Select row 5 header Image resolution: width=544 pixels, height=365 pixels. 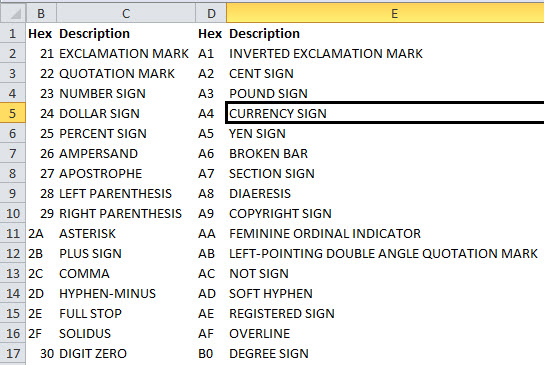(x=12, y=113)
